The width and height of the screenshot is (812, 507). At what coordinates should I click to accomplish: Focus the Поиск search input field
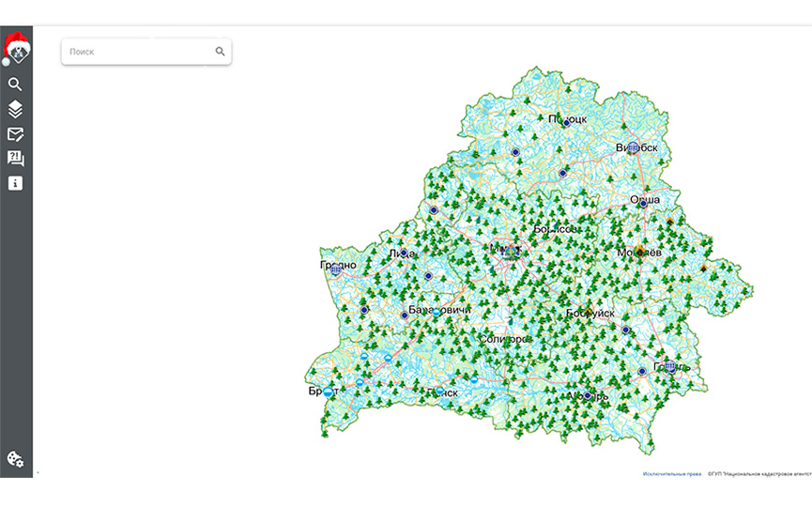(139, 52)
